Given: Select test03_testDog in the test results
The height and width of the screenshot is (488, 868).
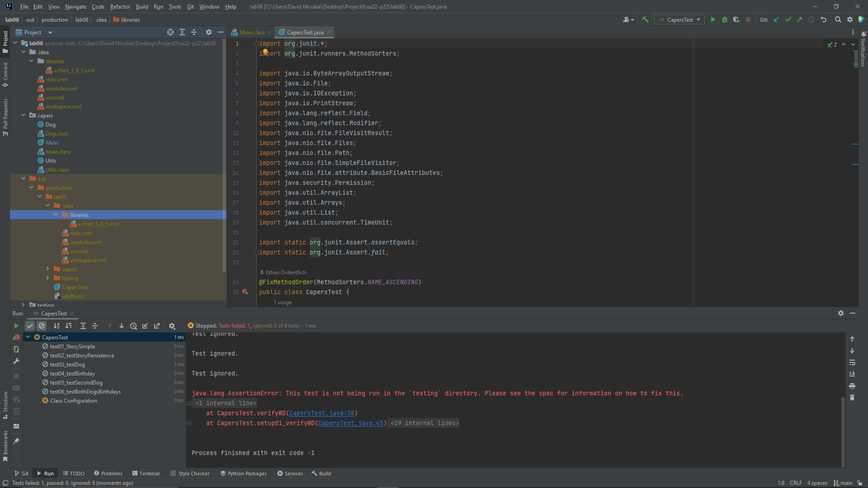Looking at the screenshot, I should click(67, 364).
